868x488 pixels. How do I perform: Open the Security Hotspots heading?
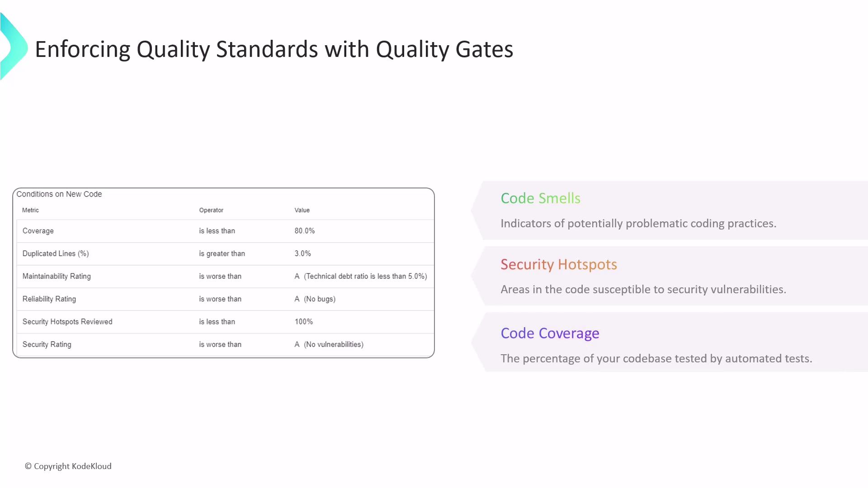pos(559,264)
